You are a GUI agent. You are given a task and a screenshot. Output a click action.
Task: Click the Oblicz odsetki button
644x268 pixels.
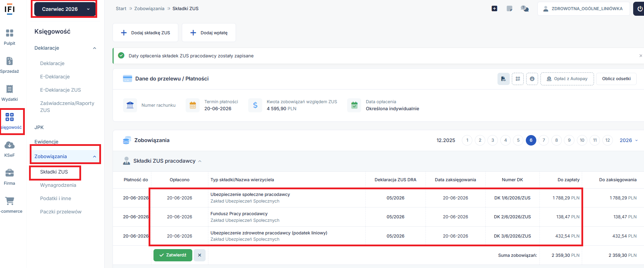616,79
